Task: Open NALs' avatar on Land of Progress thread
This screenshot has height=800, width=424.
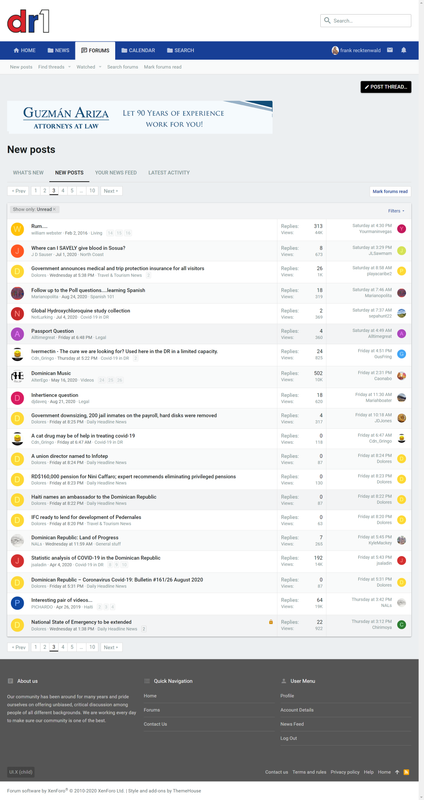Action: pyautogui.click(x=17, y=540)
